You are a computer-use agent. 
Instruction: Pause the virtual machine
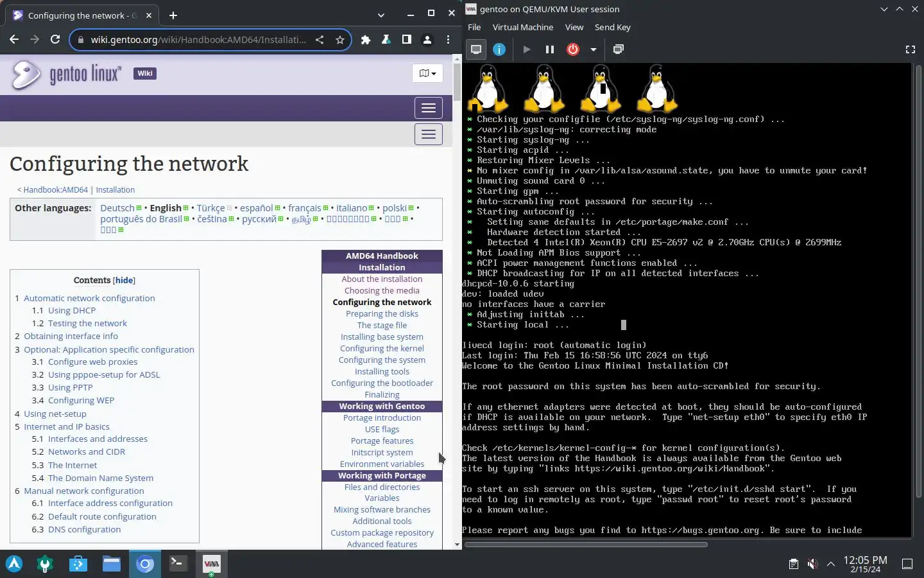pos(550,49)
